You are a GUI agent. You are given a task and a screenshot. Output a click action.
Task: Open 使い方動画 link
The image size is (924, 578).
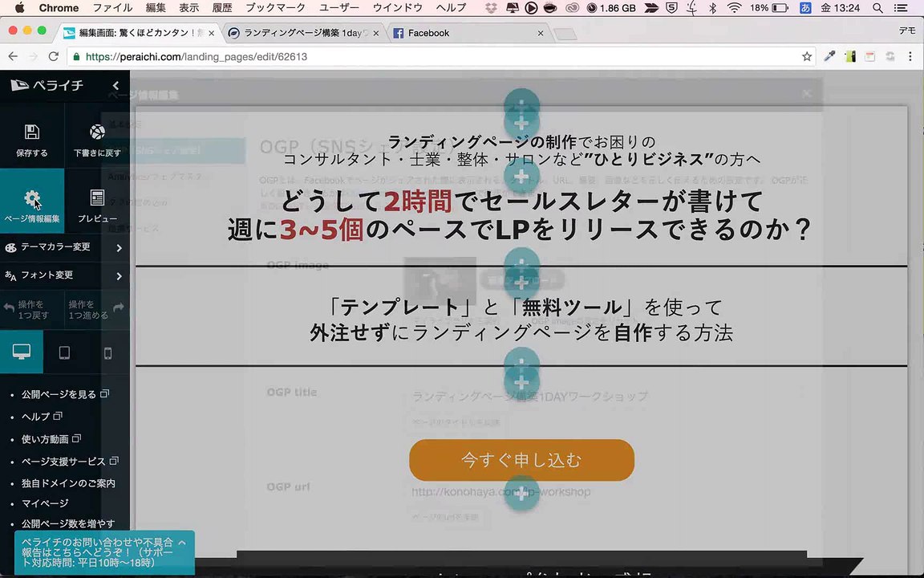[x=51, y=439]
